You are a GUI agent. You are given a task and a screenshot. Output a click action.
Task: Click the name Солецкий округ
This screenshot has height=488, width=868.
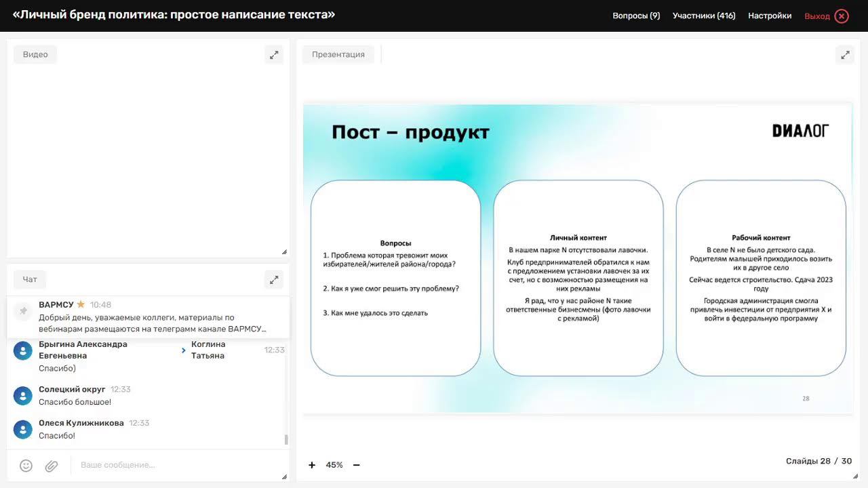point(72,389)
